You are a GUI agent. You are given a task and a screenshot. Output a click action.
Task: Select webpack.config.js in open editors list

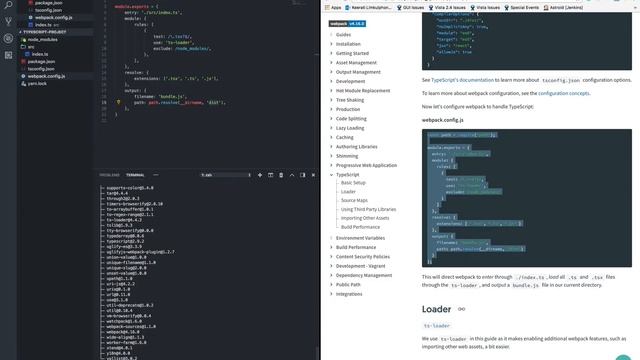[x=53, y=18]
